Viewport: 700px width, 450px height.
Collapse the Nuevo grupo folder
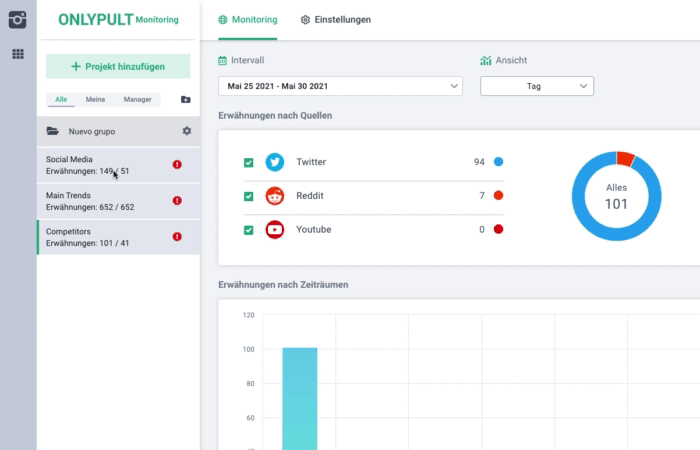[53, 131]
